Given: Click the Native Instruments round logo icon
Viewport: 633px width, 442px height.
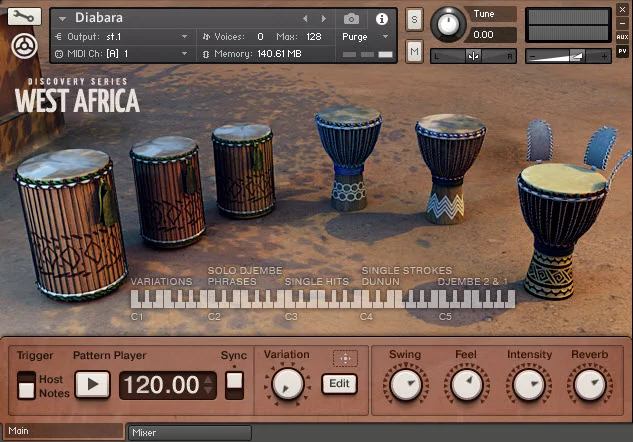Looking at the screenshot, I should click(x=24, y=46).
